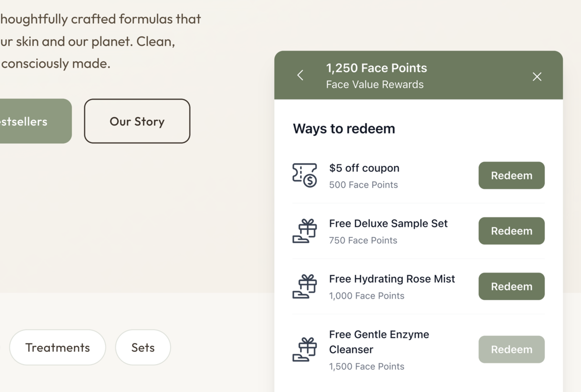Click the gift icon beside Free Gentle Enzyme Cleanser
581x392 pixels.
pos(305,349)
